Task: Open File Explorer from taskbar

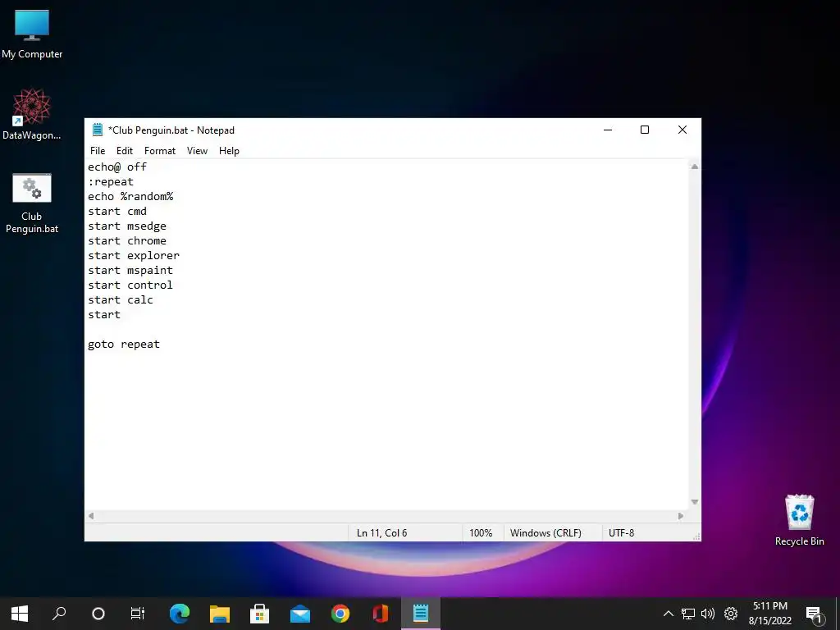Action: click(x=220, y=614)
